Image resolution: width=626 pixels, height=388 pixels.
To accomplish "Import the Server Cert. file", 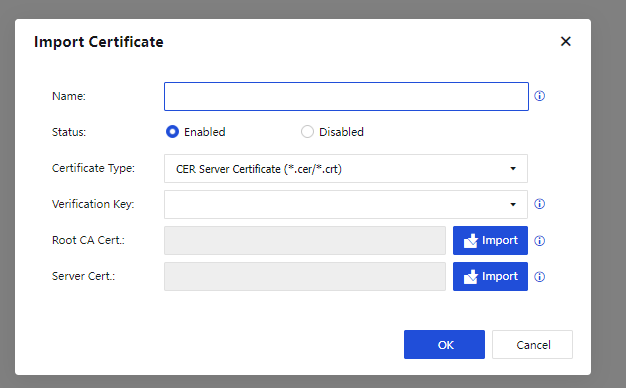I will pos(490,276).
